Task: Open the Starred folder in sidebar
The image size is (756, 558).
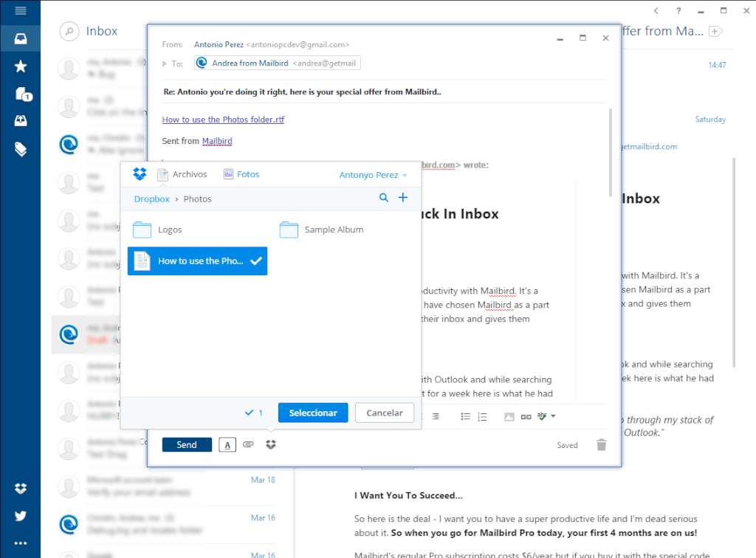Action: click(x=20, y=66)
